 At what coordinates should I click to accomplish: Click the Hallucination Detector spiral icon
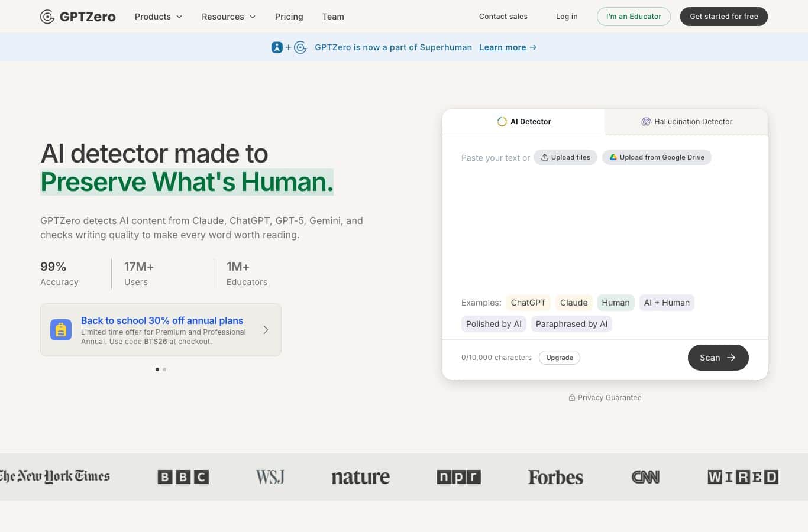click(647, 122)
